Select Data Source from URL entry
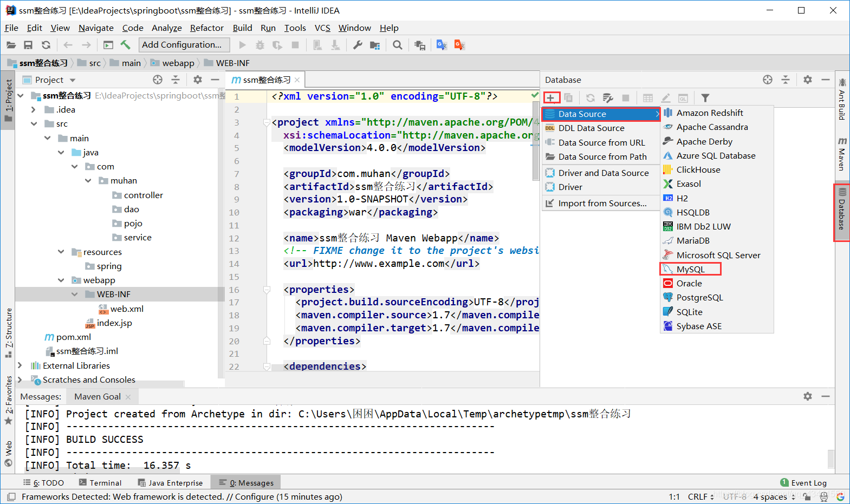The image size is (850, 504). [x=601, y=142]
